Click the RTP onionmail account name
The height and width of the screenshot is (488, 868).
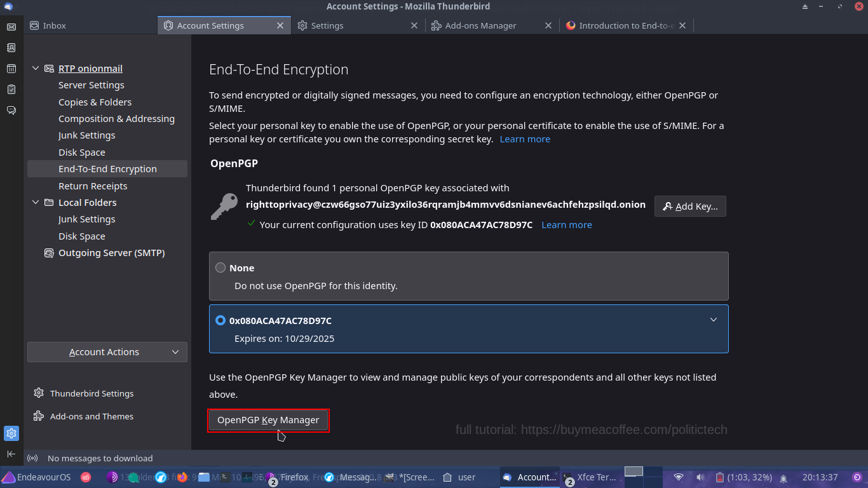(90, 69)
